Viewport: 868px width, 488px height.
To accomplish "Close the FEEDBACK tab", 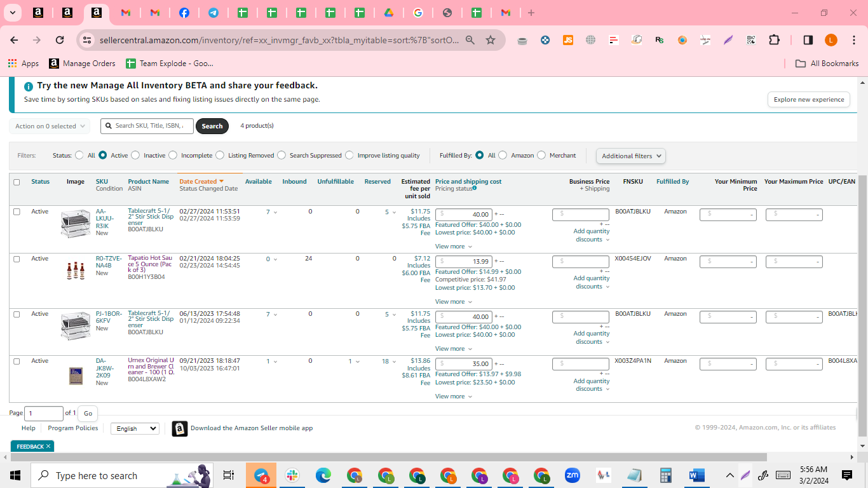I will 48,447.
